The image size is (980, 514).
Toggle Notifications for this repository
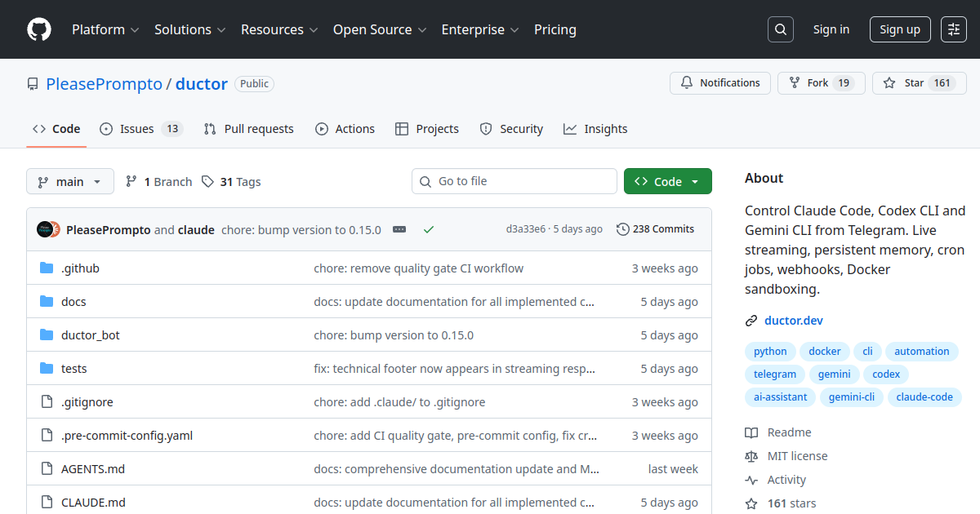tap(719, 83)
